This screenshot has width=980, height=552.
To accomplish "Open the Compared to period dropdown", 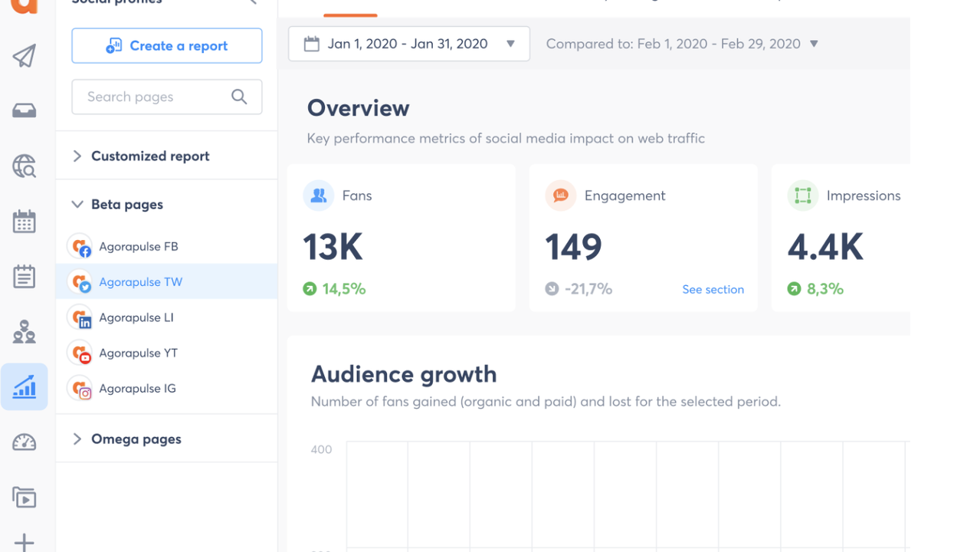I will coord(682,44).
